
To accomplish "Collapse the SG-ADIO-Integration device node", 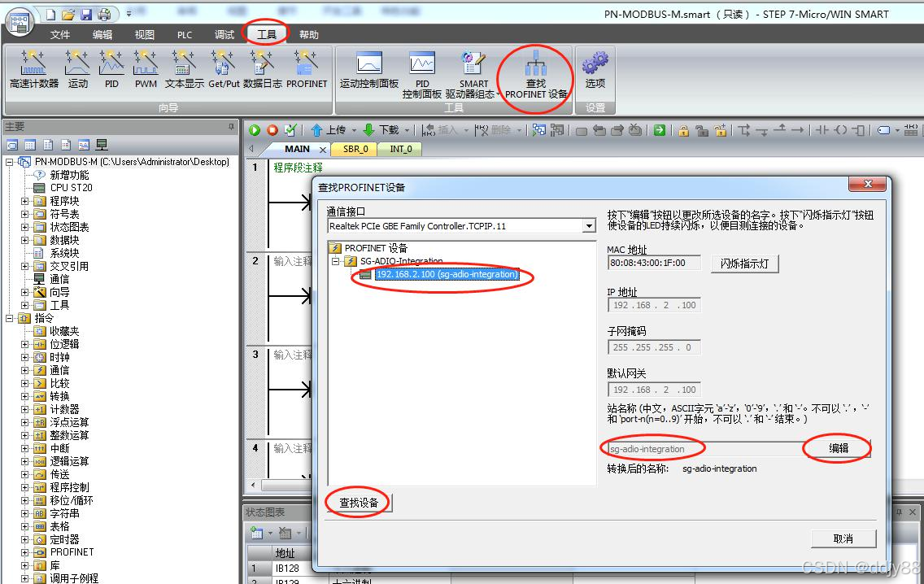I will coord(335,261).
